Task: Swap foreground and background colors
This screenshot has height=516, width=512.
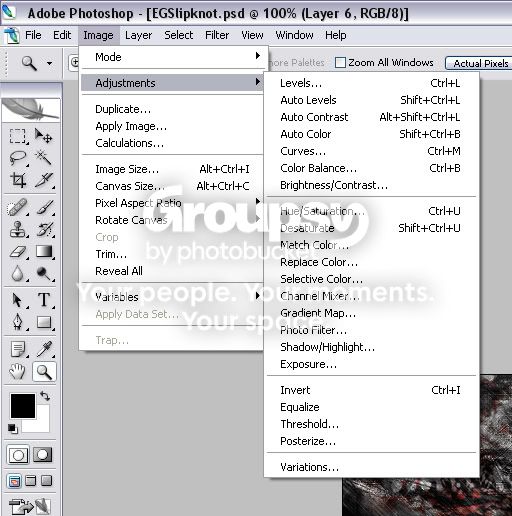Action: (x=45, y=396)
